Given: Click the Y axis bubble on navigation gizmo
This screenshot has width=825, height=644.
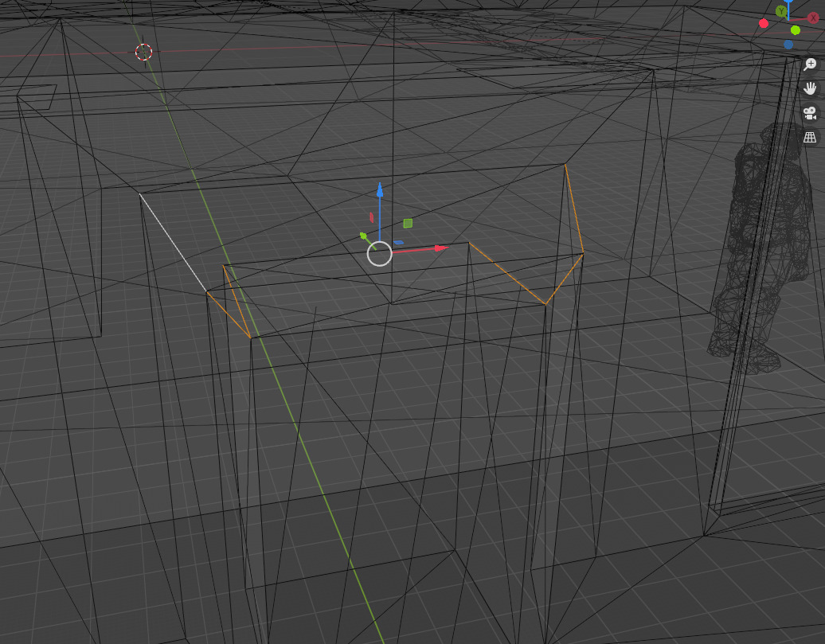Looking at the screenshot, I should (x=781, y=11).
